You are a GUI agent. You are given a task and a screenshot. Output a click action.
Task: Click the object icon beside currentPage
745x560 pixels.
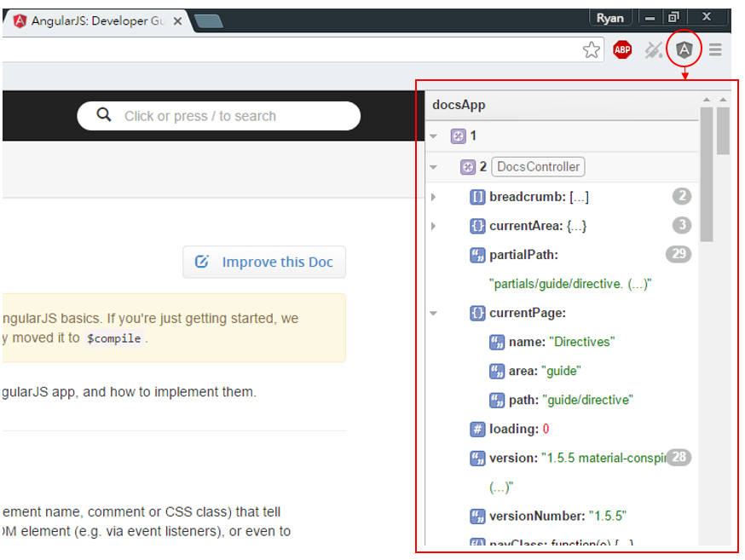pos(477,313)
